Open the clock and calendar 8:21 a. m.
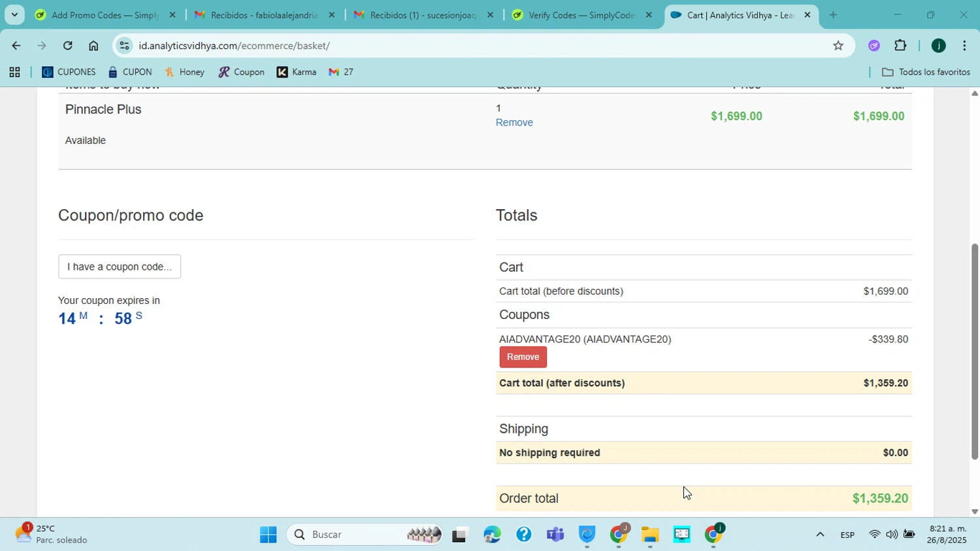The width and height of the screenshot is (980, 551). [x=947, y=535]
